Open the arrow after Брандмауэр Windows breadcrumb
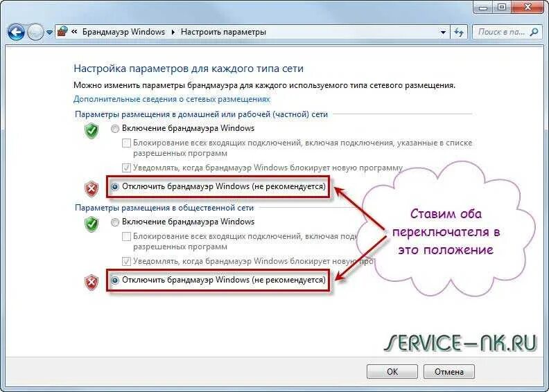The width and height of the screenshot is (549, 392). click(173, 32)
